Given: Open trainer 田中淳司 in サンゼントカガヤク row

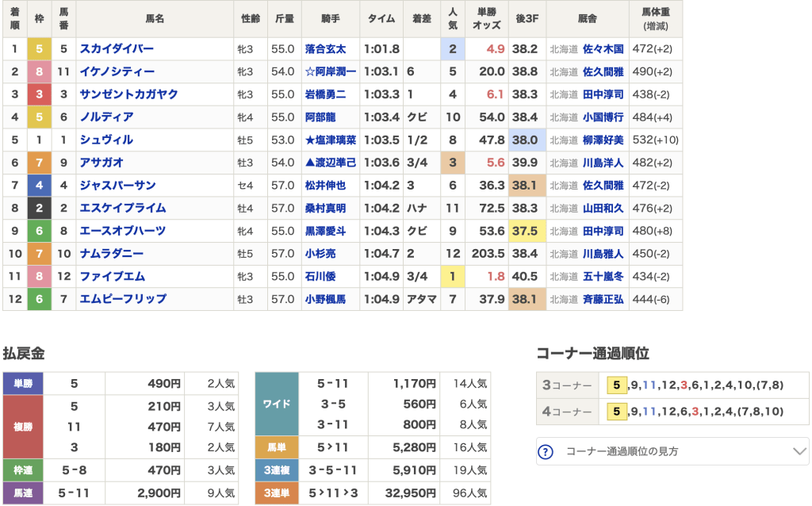Looking at the screenshot, I should [x=603, y=94].
